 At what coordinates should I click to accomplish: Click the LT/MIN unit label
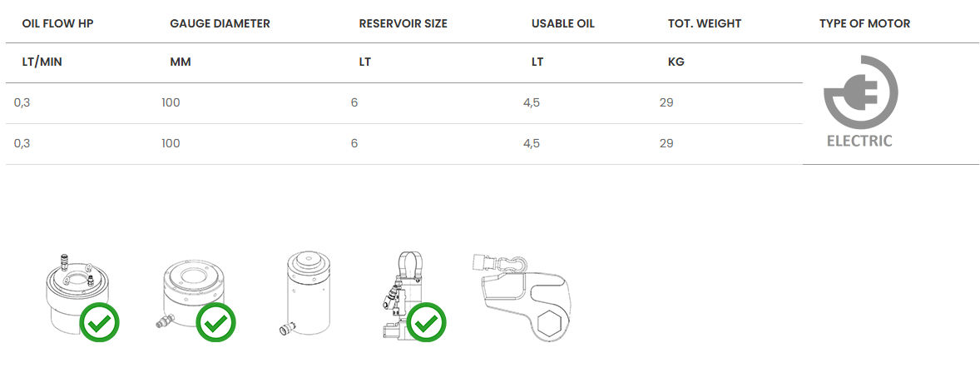pos(42,62)
